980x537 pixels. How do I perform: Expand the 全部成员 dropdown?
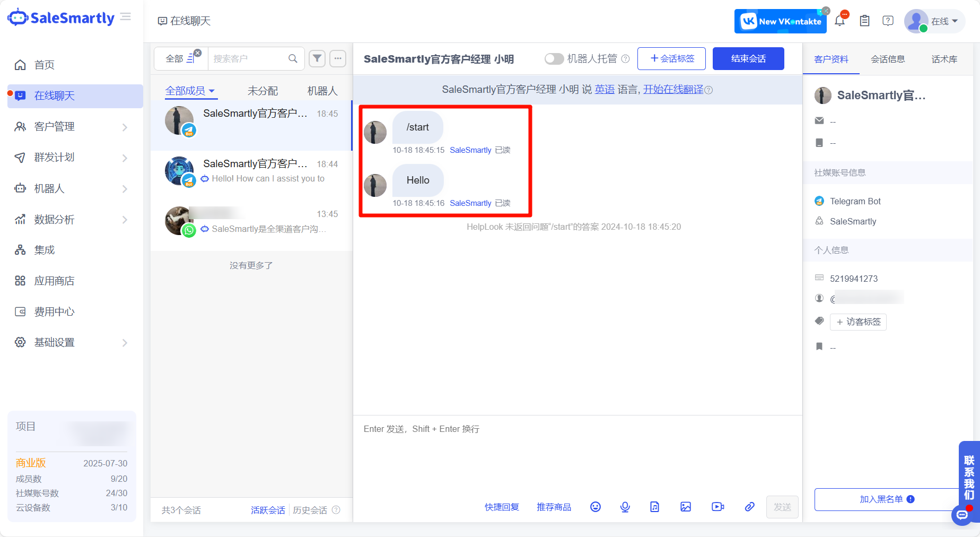[190, 90]
